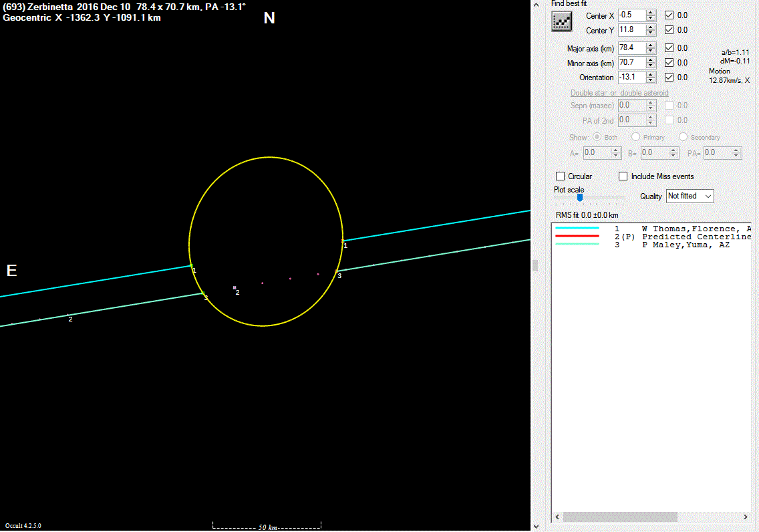759x532 pixels.
Task: Click the Center X value field
Action: pos(631,15)
